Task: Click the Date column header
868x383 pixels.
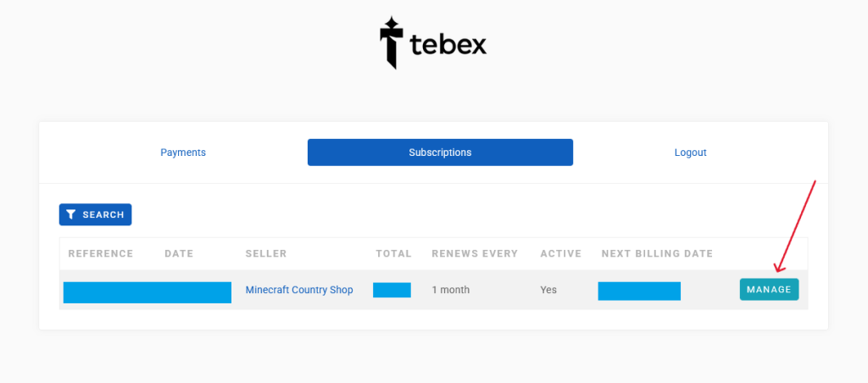Action: (x=179, y=253)
